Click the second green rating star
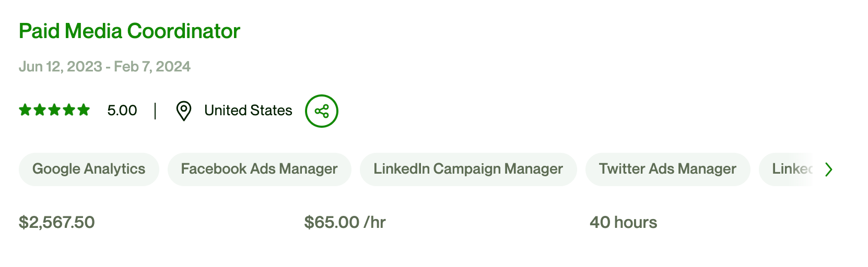Screen dimensions: 868x267 click(40, 110)
